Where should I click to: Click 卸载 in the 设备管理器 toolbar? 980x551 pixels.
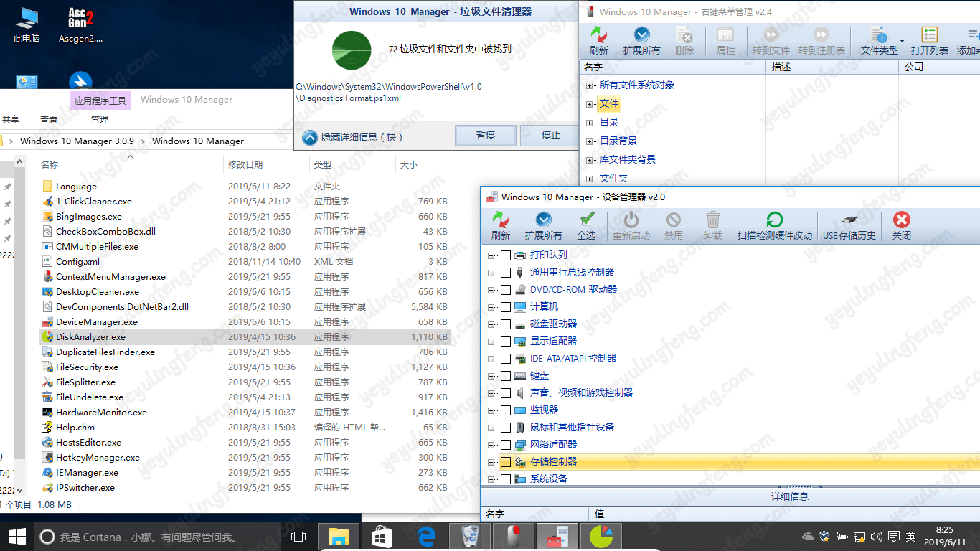click(x=713, y=226)
